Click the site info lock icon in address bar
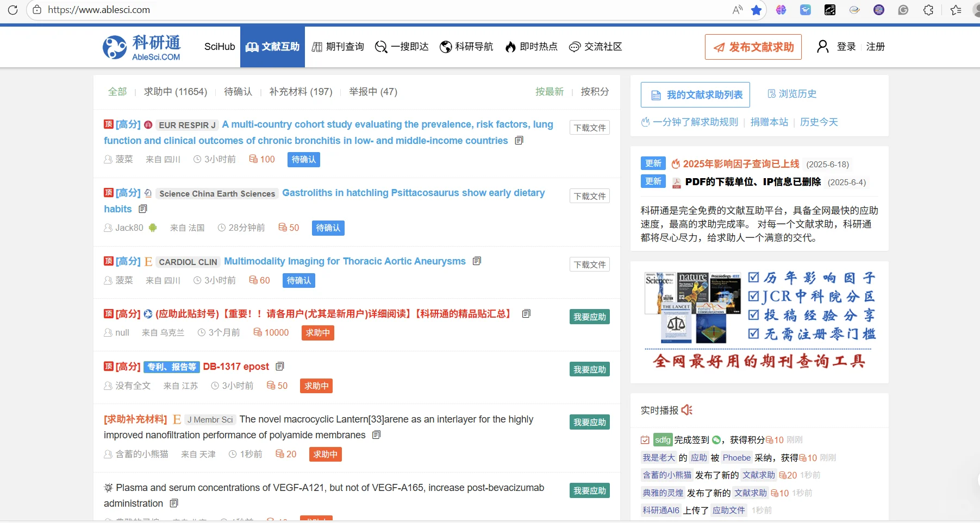The width and height of the screenshot is (980, 523). (x=37, y=10)
